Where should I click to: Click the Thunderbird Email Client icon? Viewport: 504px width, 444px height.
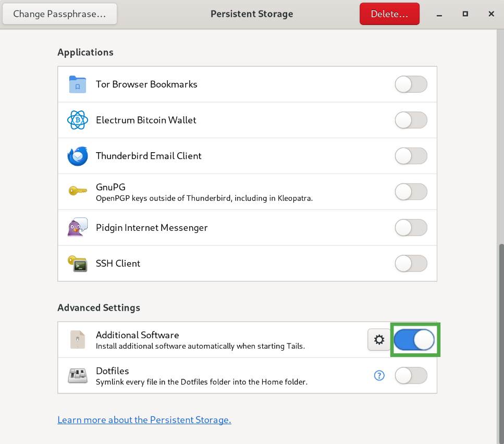click(78, 156)
